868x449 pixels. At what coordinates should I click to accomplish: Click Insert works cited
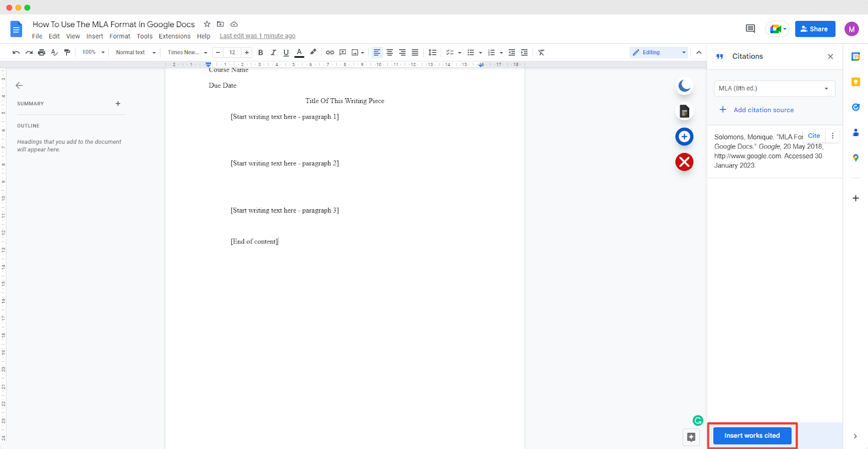pos(752,435)
